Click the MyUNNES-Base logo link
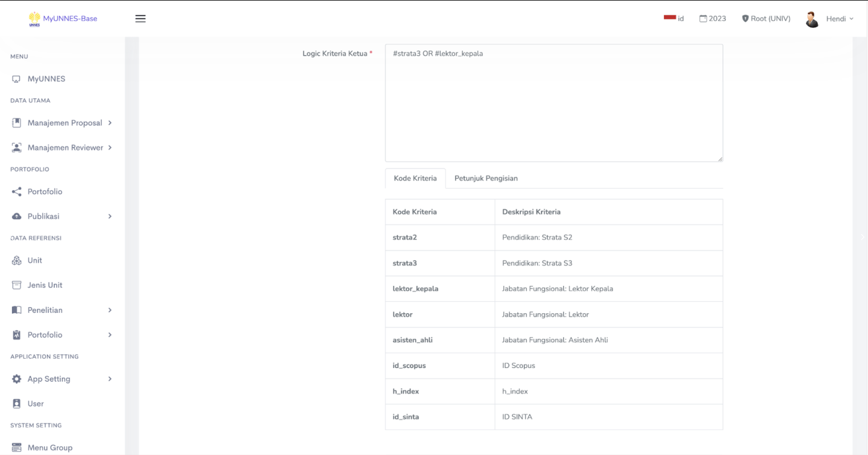The width and height of the screenshot is (868, 455). (x=63, y=19)
